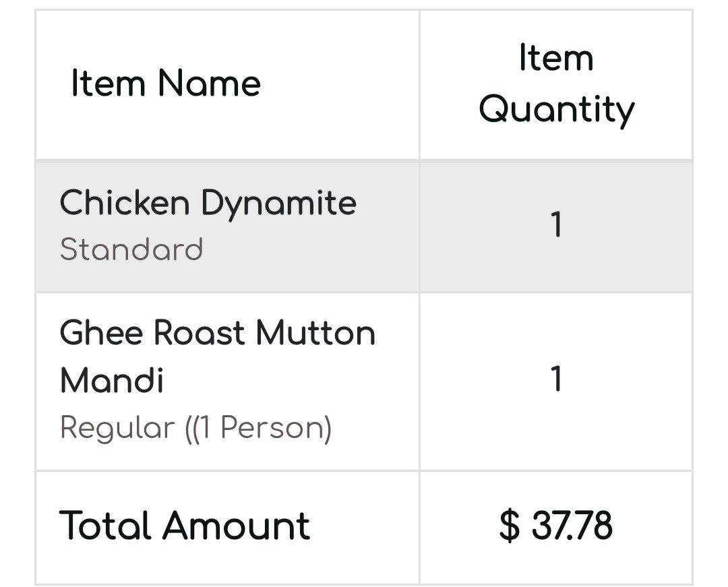Click the Total Amount label
This screenshot has width=728, height=587.
[x=185, y=526]
